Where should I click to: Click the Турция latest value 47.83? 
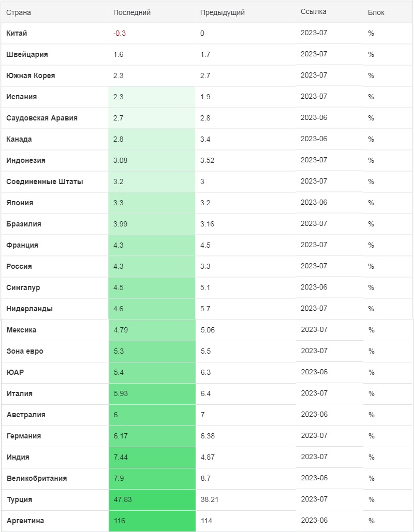[x=123, y=499]
